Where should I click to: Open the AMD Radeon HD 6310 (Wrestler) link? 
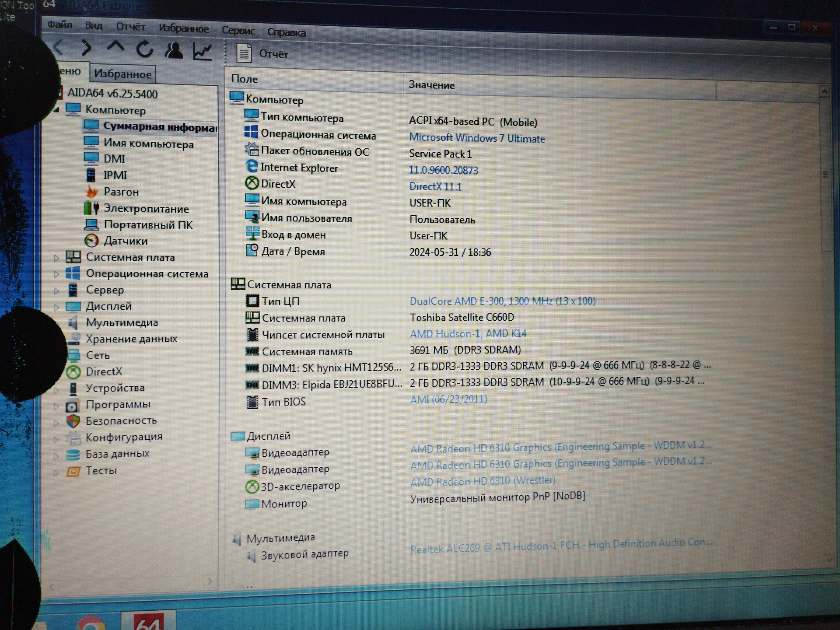(483, 481)
